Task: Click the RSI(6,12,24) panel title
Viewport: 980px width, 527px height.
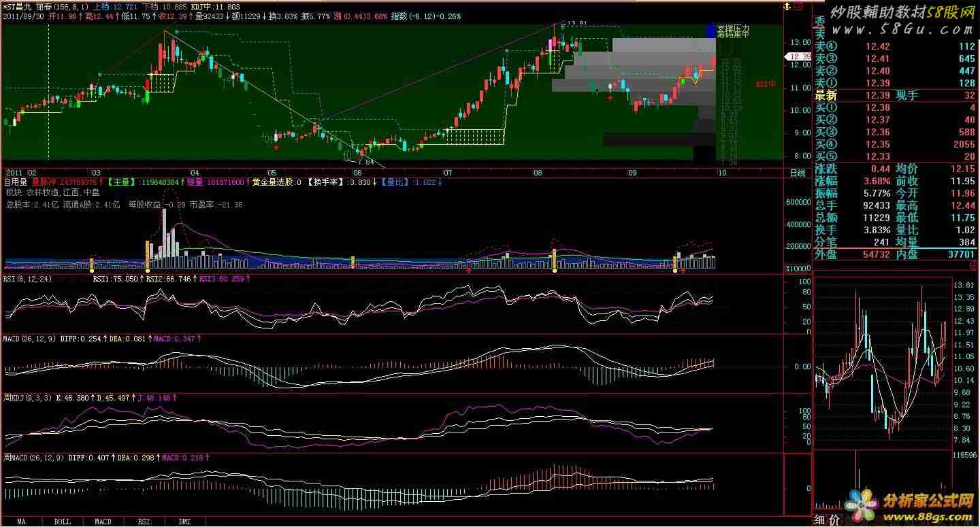Action: click(x=26, y=279)
